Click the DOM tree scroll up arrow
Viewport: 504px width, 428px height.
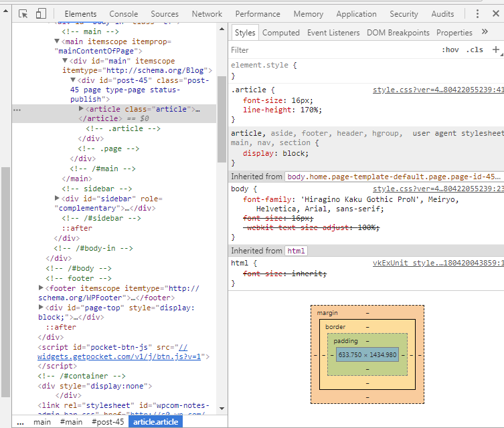[222, 29]
